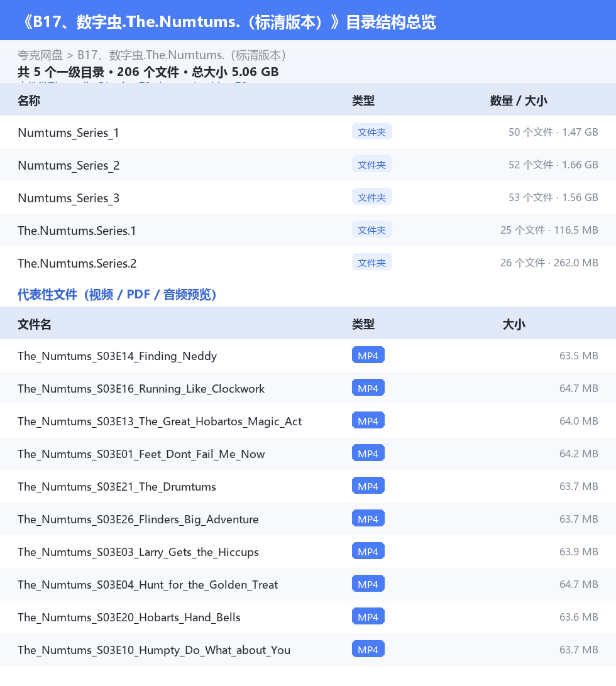Click the MP4 badge for S03E21_The_Drumtums

(368, 486)
